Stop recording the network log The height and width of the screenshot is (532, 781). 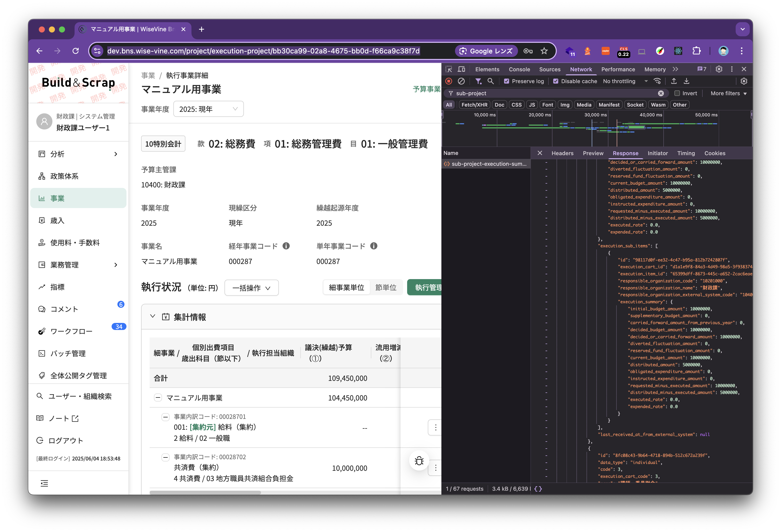[x=449, y=81]
